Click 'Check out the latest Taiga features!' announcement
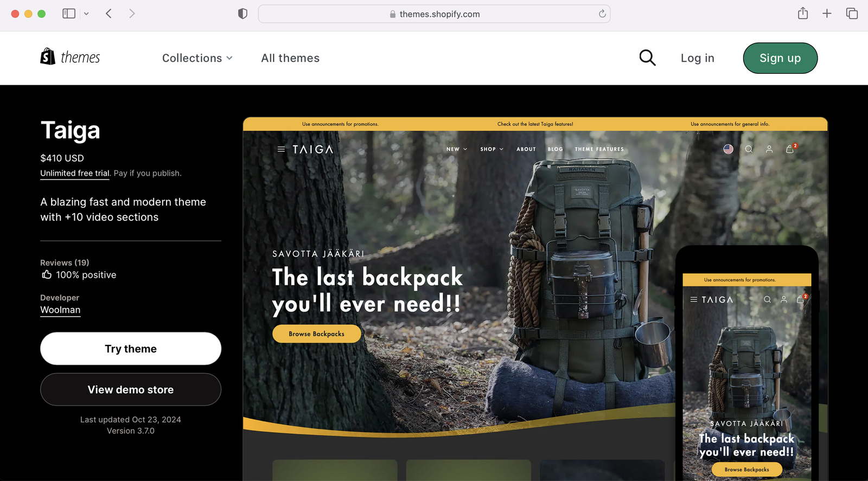 535,124
